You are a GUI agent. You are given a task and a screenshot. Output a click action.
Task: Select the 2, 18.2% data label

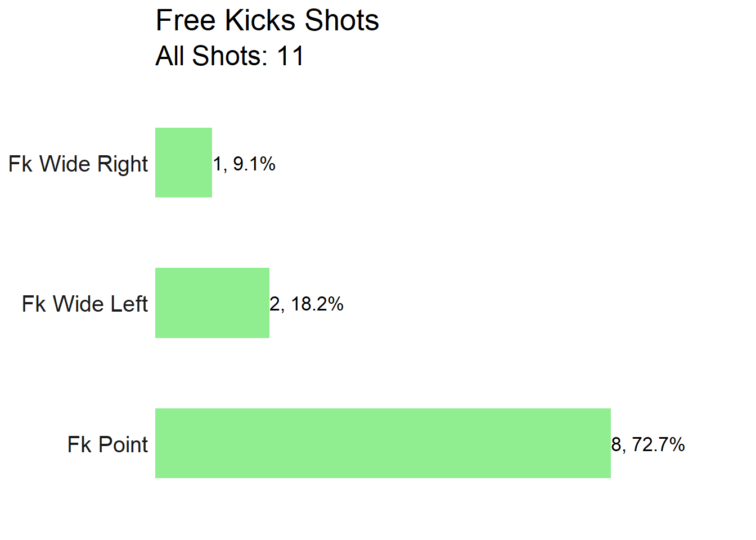point(307,304)
